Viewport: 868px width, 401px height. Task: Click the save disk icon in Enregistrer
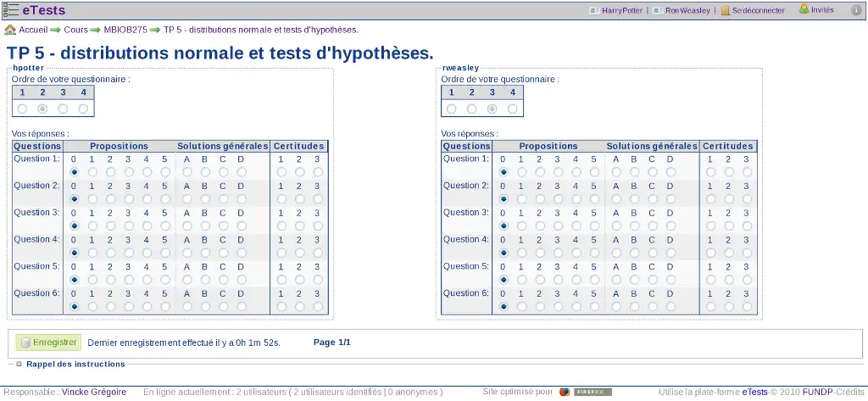pos(25,343)
